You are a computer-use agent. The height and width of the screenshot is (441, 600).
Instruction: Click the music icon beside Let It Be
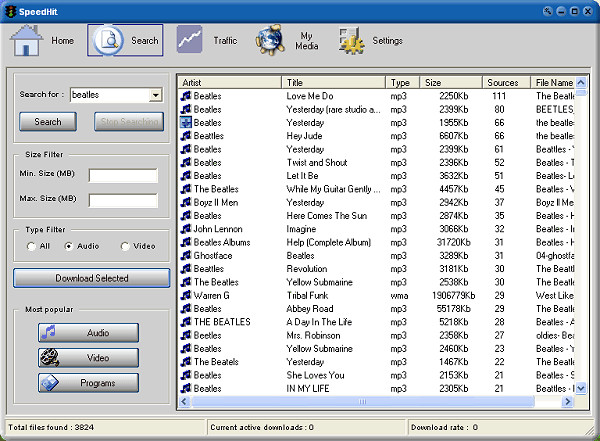(x=186, y=175)
